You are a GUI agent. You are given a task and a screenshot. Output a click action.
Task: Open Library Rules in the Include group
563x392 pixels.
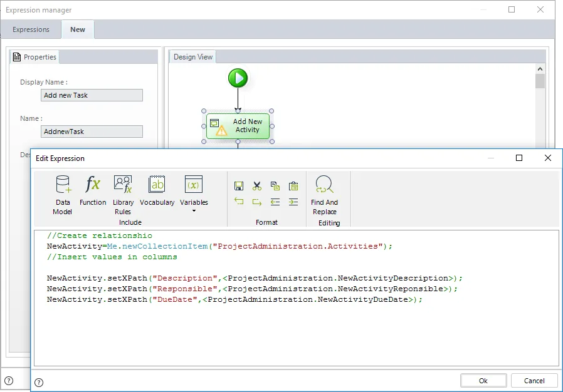click(123, 195)
